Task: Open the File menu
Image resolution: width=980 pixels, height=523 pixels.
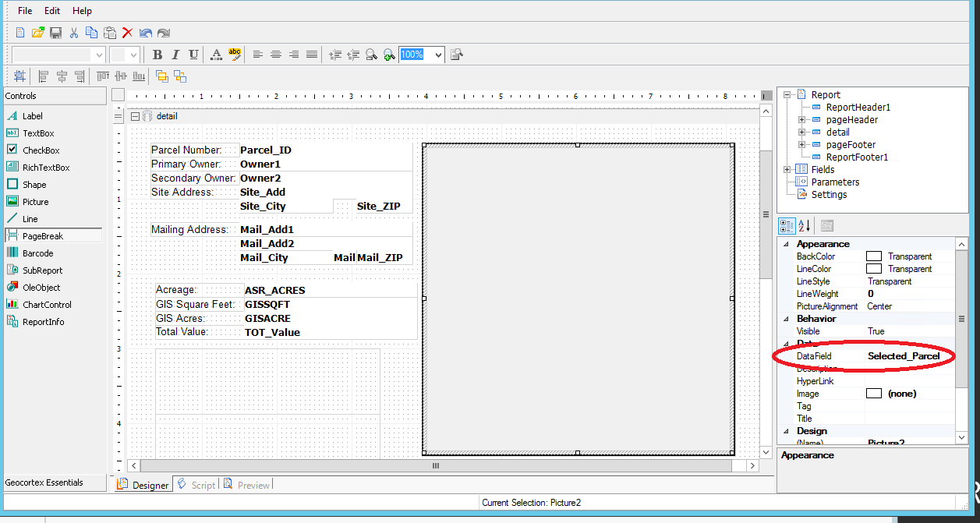Action: 25,11
